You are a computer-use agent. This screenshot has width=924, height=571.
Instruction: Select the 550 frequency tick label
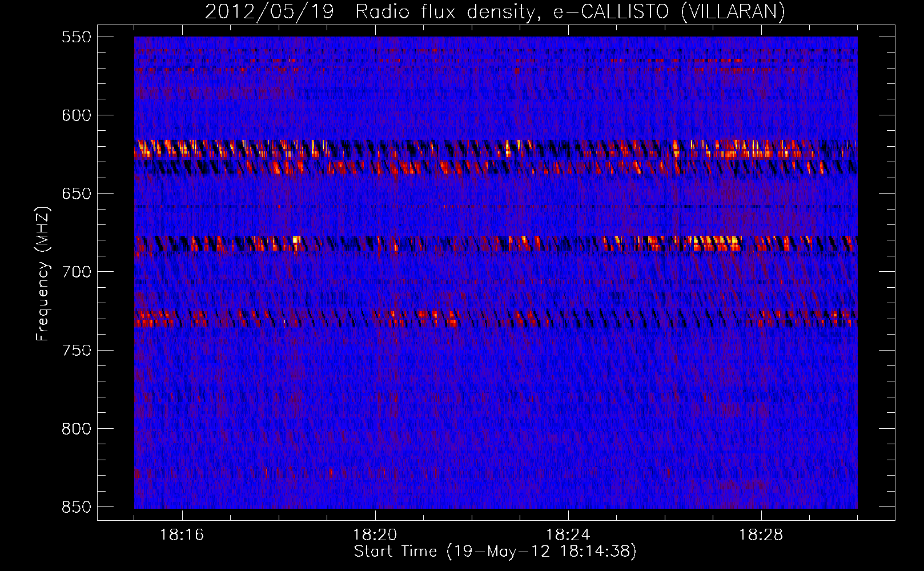77,37
